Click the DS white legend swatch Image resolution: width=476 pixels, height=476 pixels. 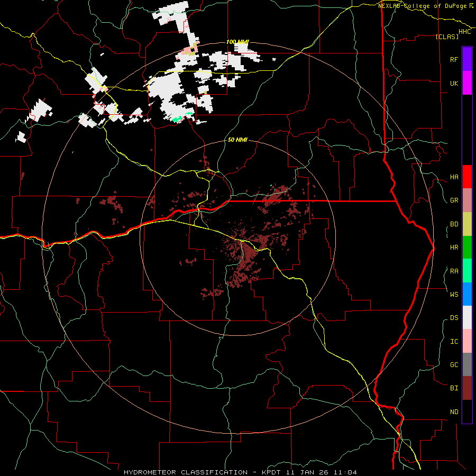click(x=467, y=317)
